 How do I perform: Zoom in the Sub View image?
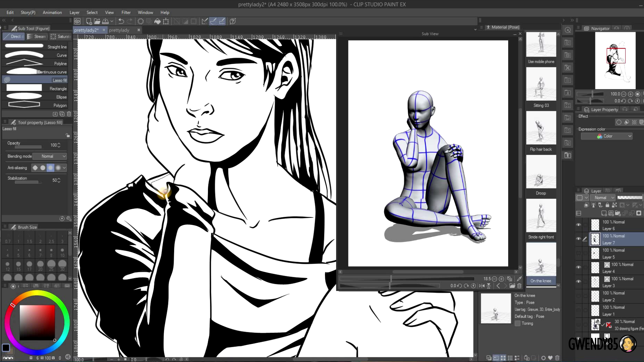tap(501, 279)
